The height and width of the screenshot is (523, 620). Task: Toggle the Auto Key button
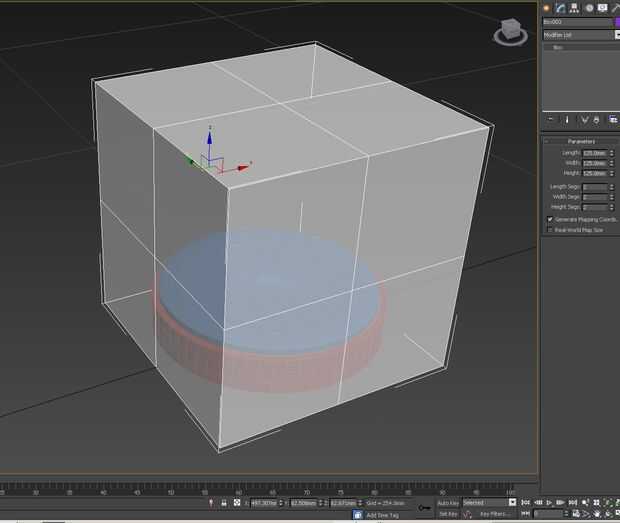point(448,503)
